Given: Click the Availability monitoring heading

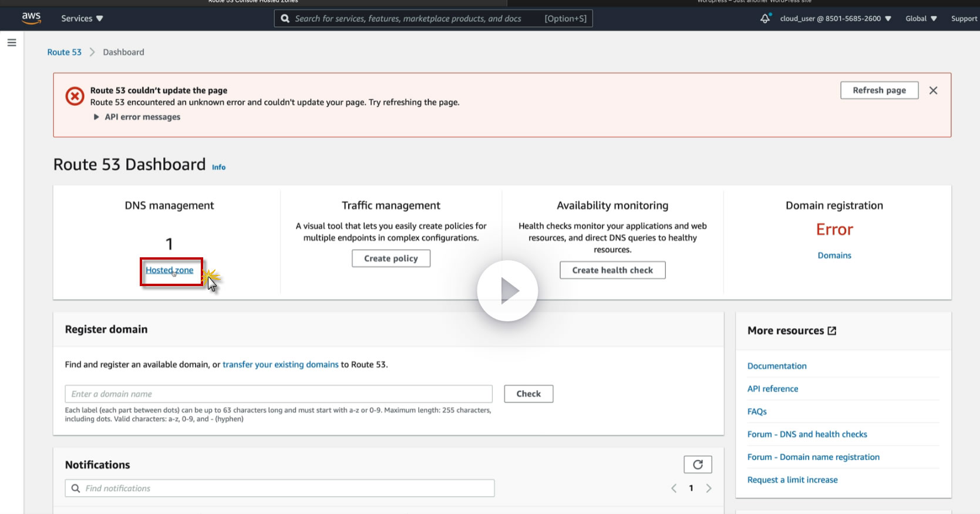Looking at the screenshot, I should [612, 206].
